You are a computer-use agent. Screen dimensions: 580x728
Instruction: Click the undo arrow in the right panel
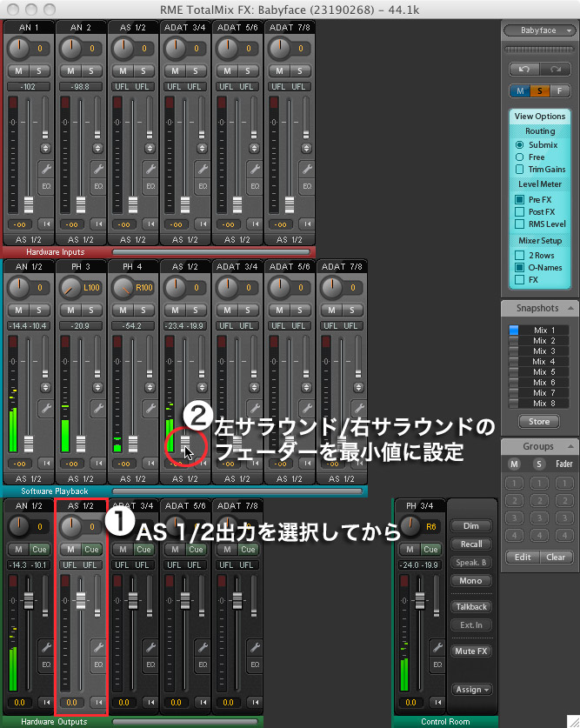click(x=523, y=67)
